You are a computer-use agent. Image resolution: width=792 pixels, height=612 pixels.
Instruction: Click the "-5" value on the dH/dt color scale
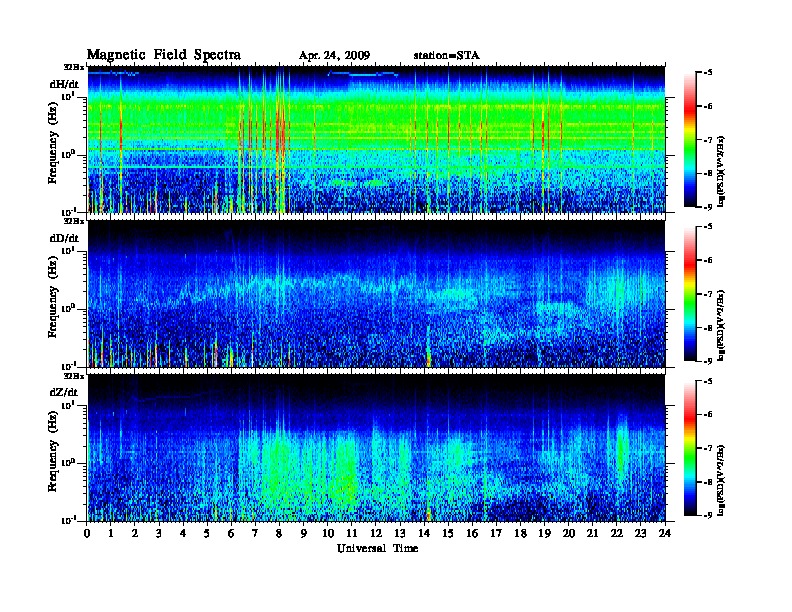point(708,73)
